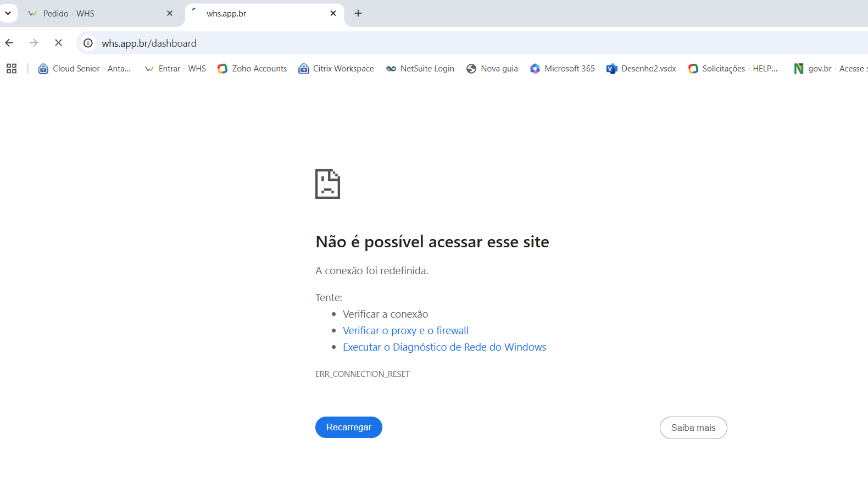Open the Citrix Workspace bookmark
Screen dimensions: 868x488
[336, 69]
